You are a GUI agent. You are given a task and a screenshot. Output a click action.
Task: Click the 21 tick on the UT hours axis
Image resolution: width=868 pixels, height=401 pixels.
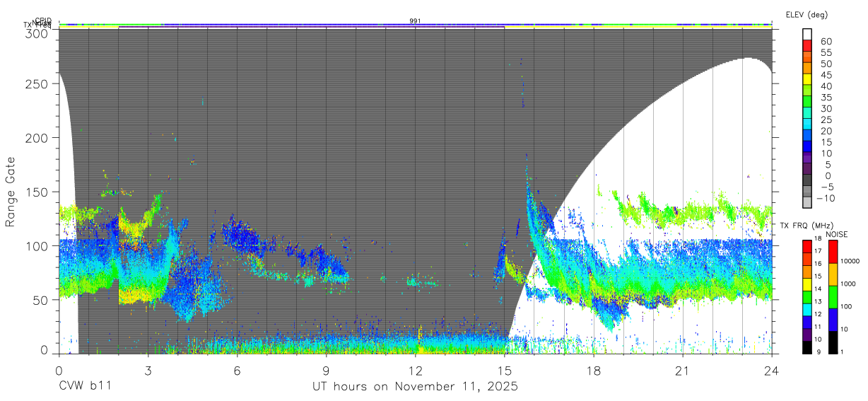(683, 370)
